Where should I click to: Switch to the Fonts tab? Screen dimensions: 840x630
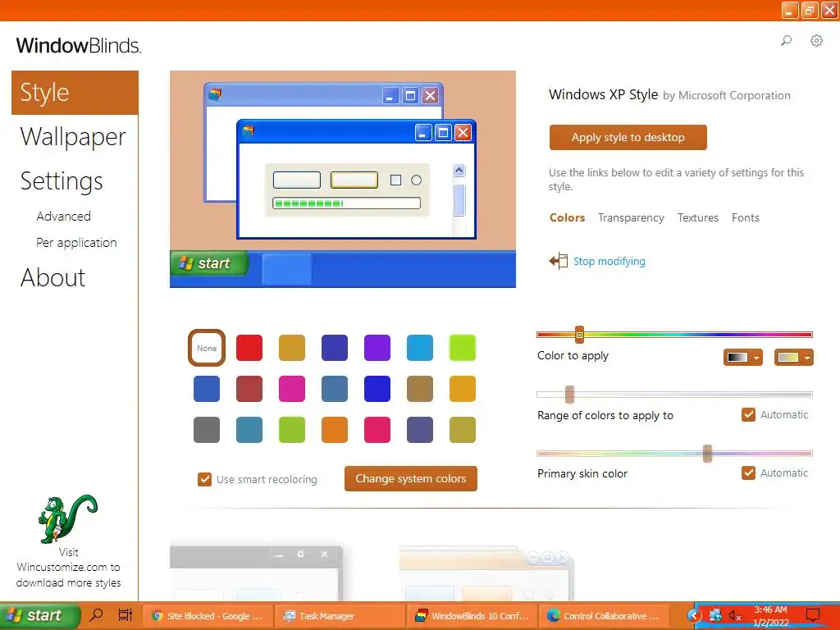pyautogui.click(x=745, y=217)
